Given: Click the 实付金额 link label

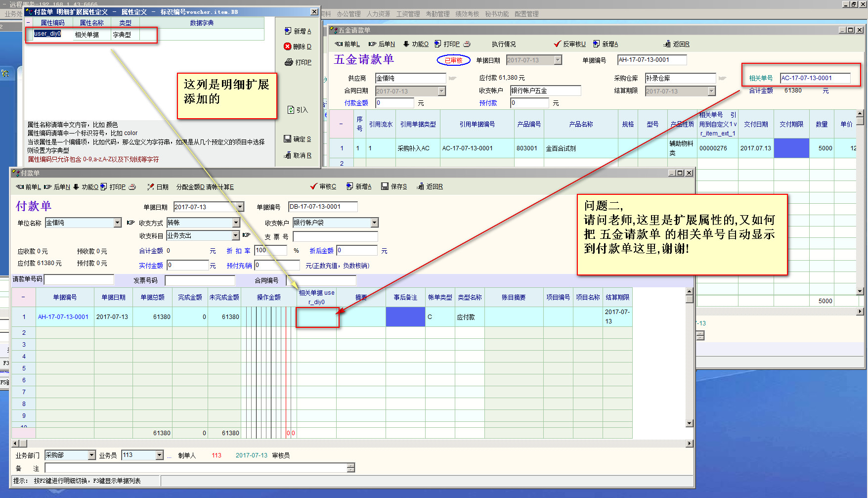Looking at the screenshot, I should [x=151, y=266].
